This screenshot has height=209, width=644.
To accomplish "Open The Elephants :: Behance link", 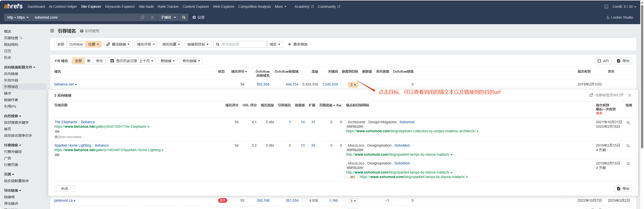I will (74, 122).
